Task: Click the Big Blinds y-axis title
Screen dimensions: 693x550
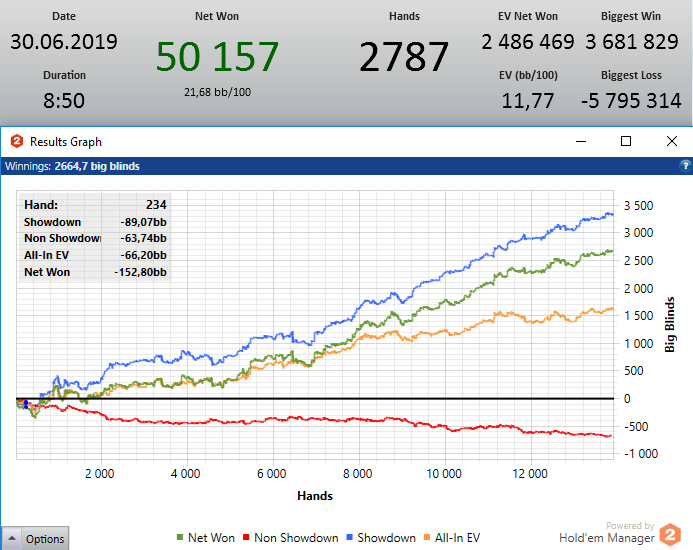Action: [670, 325]
